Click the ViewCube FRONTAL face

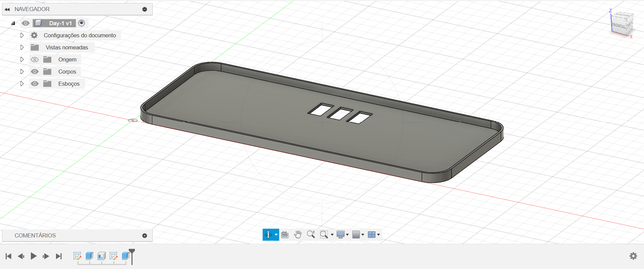[x=619, y=26]
